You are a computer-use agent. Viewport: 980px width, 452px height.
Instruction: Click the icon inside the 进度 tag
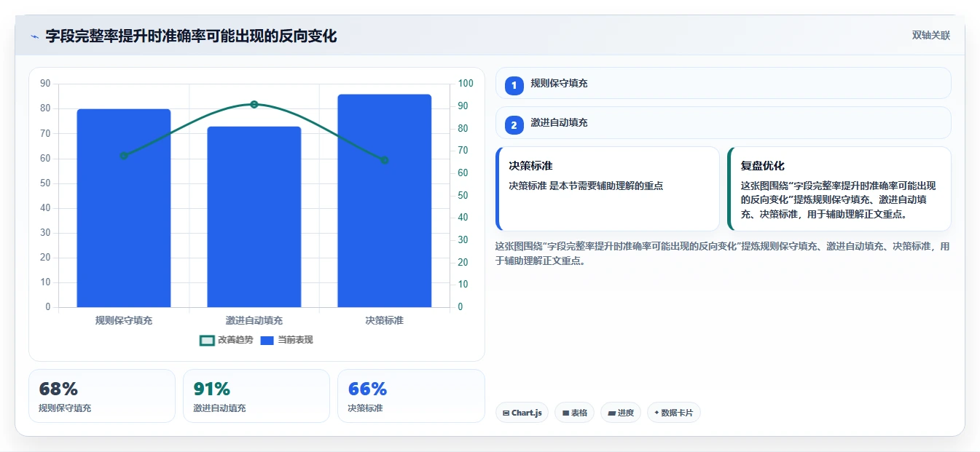(612, 413)
